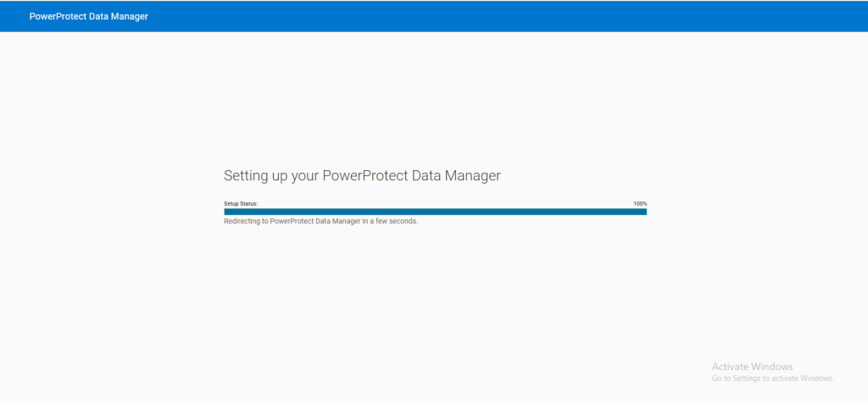Screen dimensions: 868x403
Task: Click the word 'Redirecting' in the status message
Action: point(244,222)
